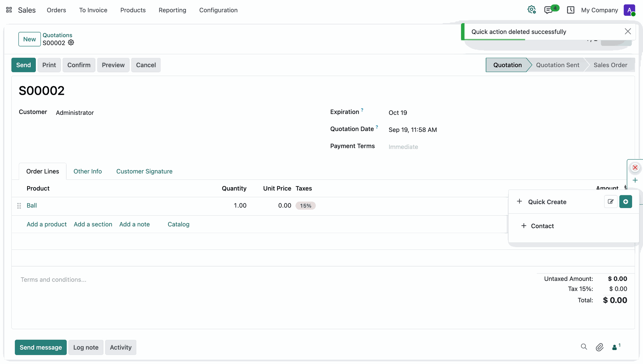Dismiss the quick action deleted notification

pos(628,31)
